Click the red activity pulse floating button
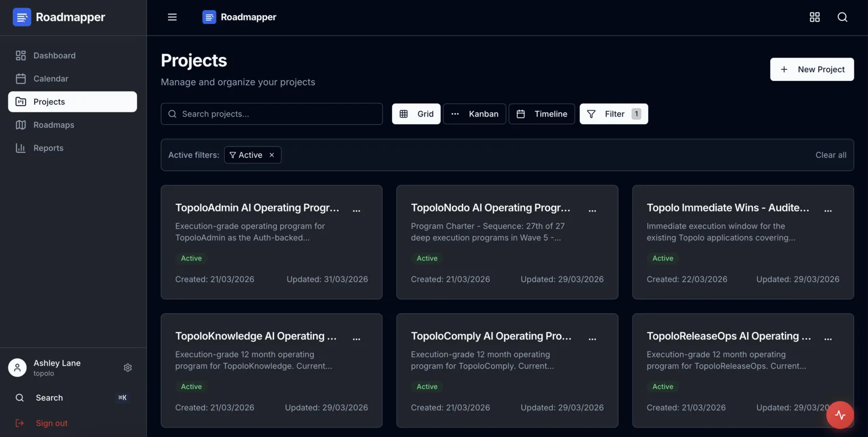 coord(840,415)
